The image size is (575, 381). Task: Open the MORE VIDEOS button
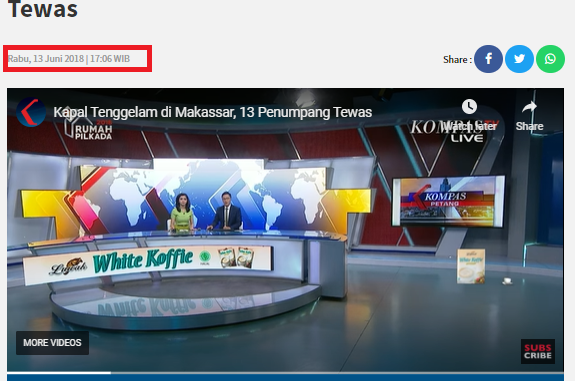coord(52,343)
